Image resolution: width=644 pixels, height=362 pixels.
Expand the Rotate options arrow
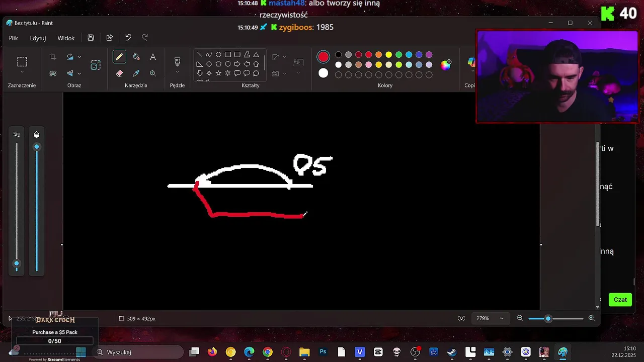click(x=79, y=57)
